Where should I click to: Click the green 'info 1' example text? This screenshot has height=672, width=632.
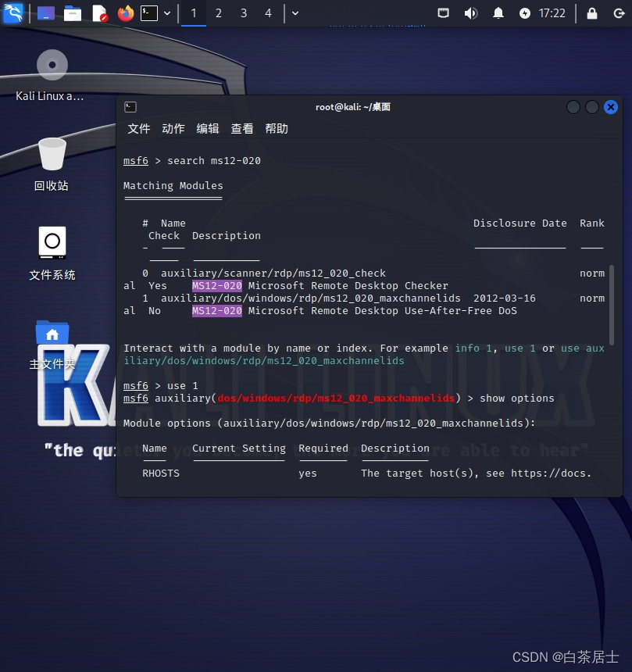click(x=473, y=348)
